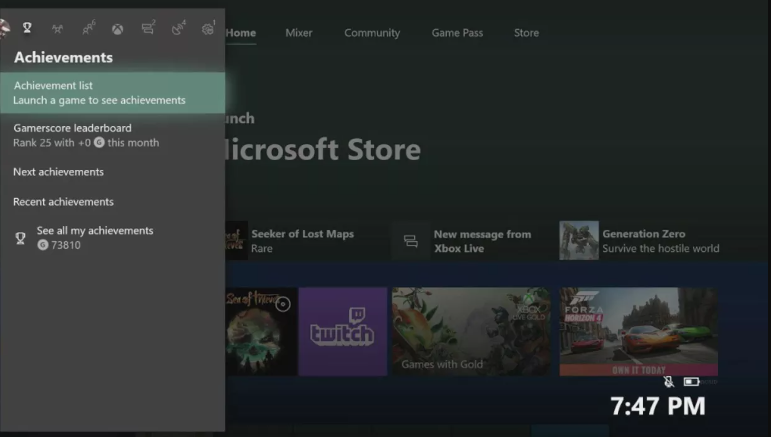Click the controller battery status icon
771x437 pixels.
(691, 381)
